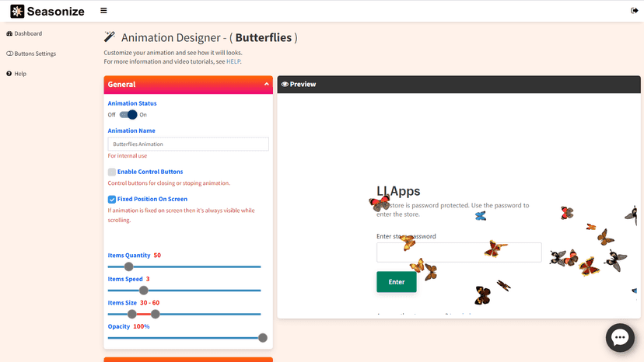Follow the HELP link in the description
The width and height of the screenshot is (644, 362).
233,61
